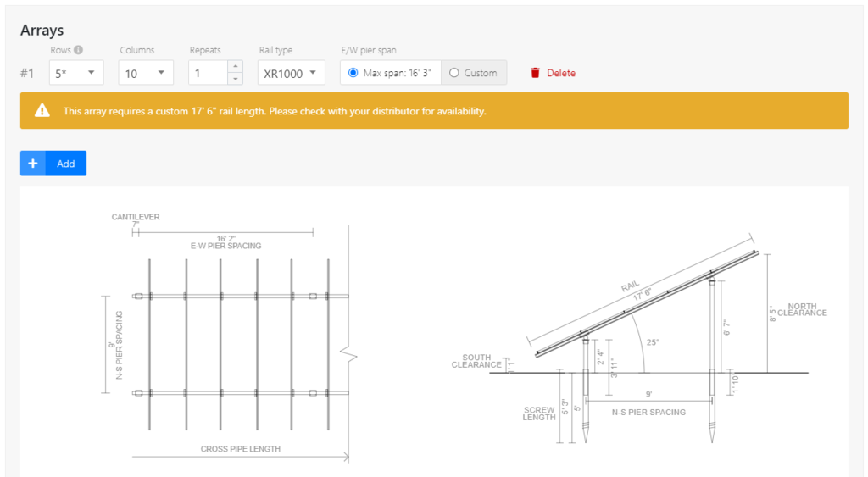Click the plus icon on Add button

(x=33, y=164)
